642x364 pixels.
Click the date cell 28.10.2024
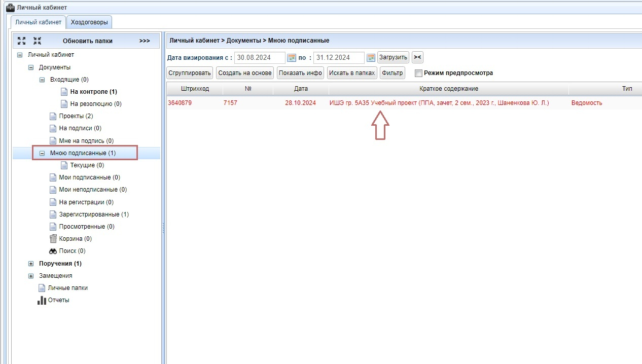tap(301, 103)
